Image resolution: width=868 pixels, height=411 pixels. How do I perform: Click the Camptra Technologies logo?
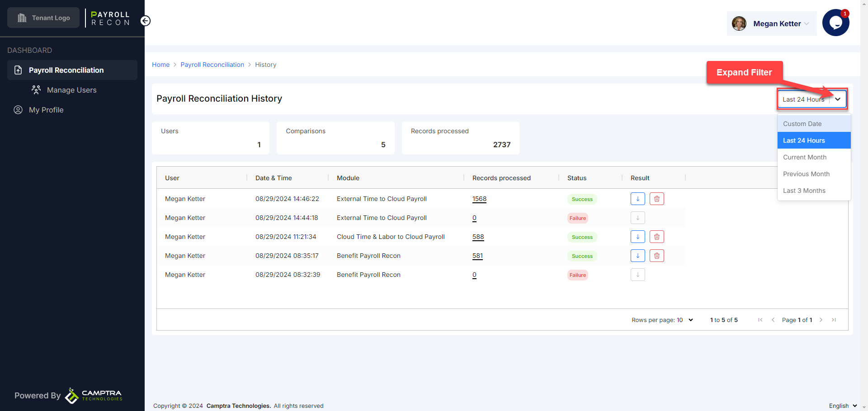click(94, 396)
